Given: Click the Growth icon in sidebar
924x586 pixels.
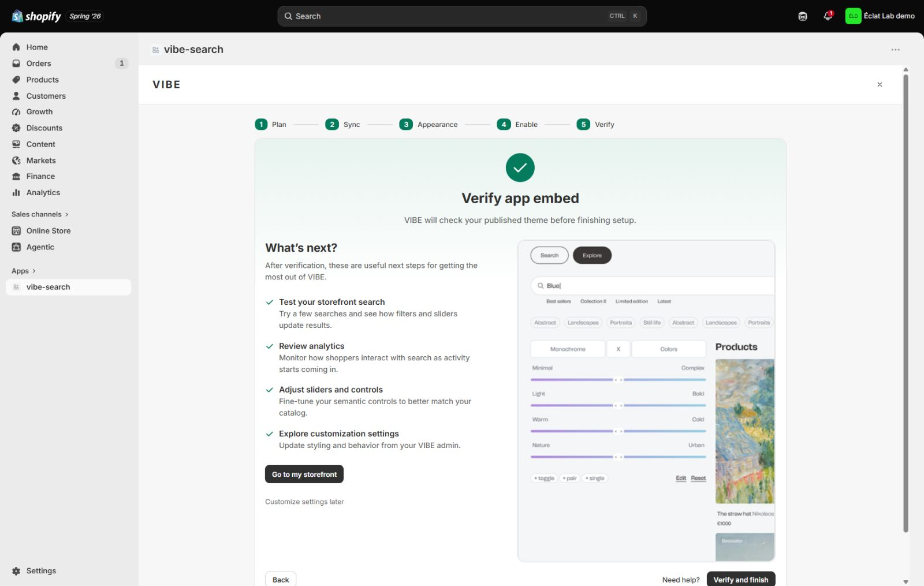Looking at the screenshot, I should (16, 112).
